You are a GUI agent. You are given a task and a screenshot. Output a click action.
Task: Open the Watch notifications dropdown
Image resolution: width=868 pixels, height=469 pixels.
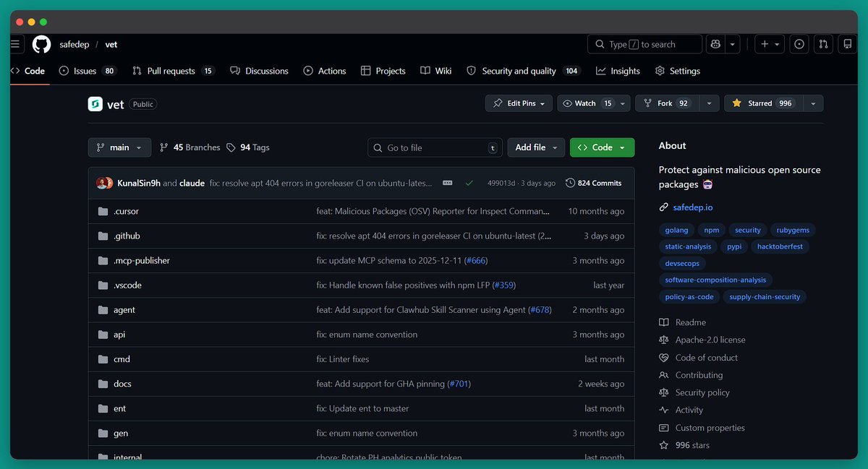tap(593, 103)
